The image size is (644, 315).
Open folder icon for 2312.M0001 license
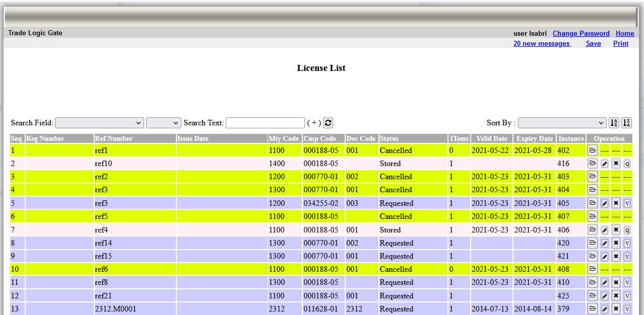click(x=593, y=309)
